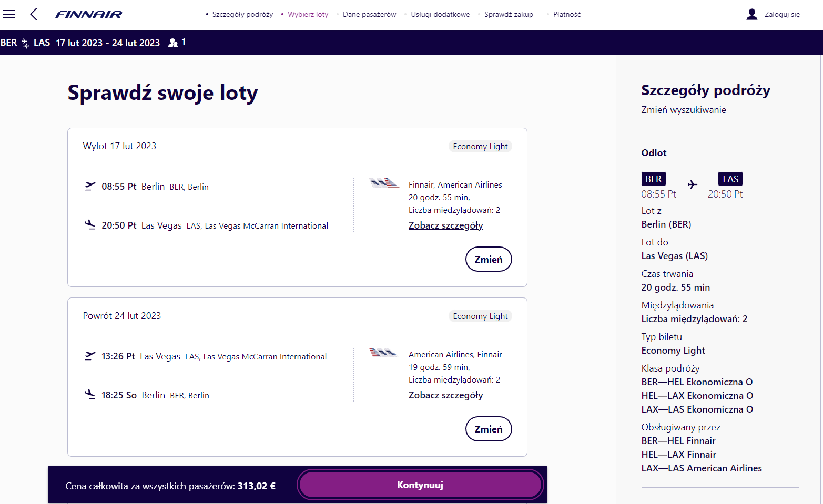Screen dimensions: 823x504
Task: Click the Kontynuuj button
Action: (x=420, y=485)
